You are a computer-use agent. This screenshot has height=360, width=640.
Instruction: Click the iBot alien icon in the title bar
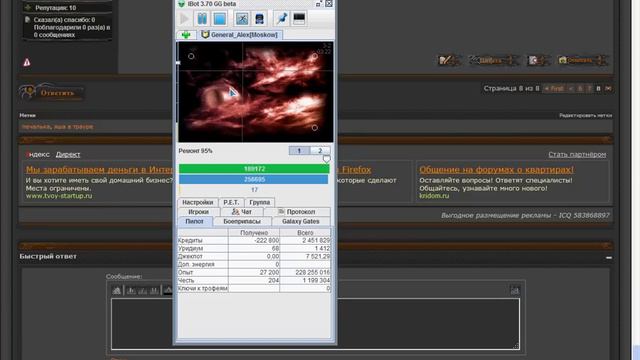pos(182,4)
